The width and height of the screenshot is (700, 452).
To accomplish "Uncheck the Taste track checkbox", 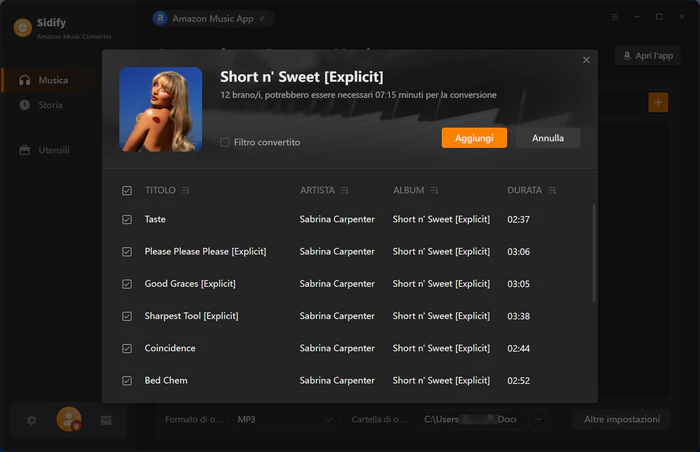I will (x=127, y=220).
